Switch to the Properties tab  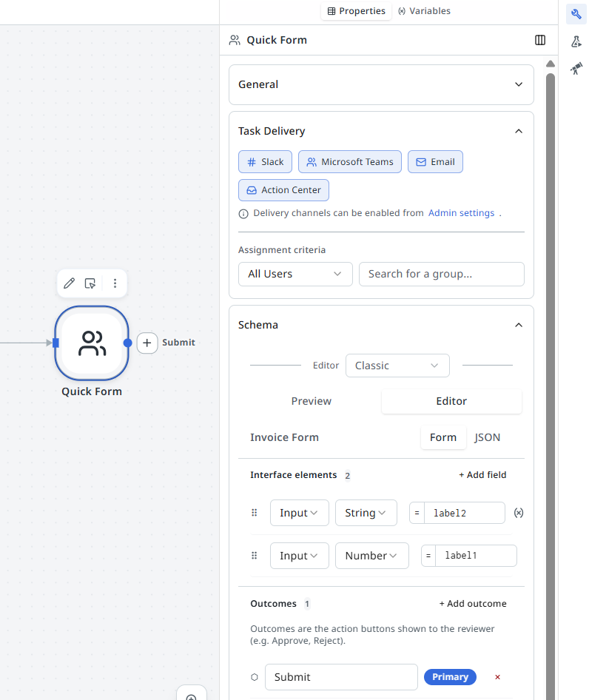tap(357, 11)
